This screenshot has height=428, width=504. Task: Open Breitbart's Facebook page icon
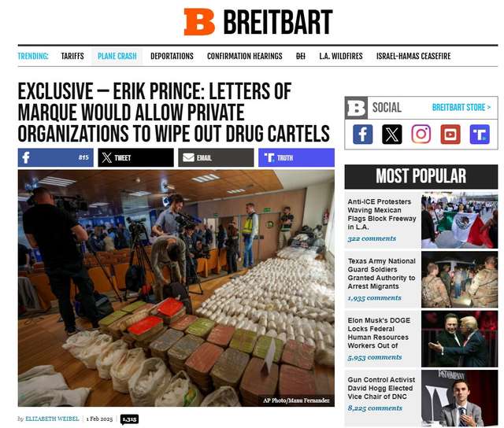tap(362, 135)
